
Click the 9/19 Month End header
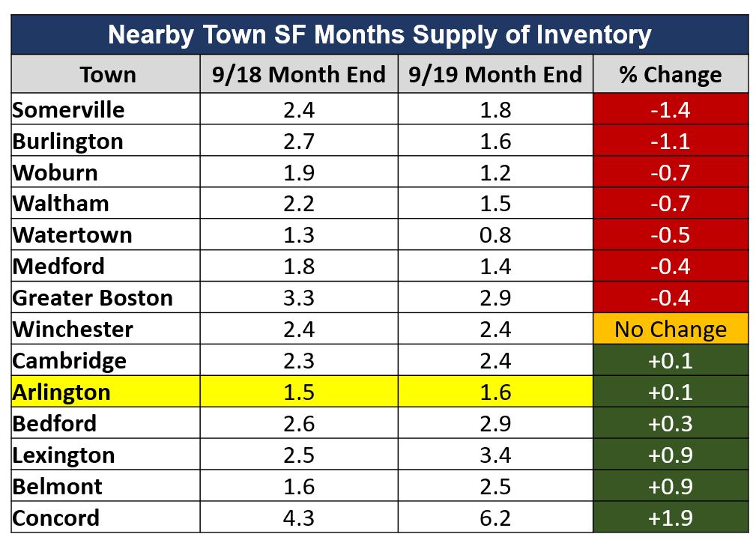coord(495,74)
